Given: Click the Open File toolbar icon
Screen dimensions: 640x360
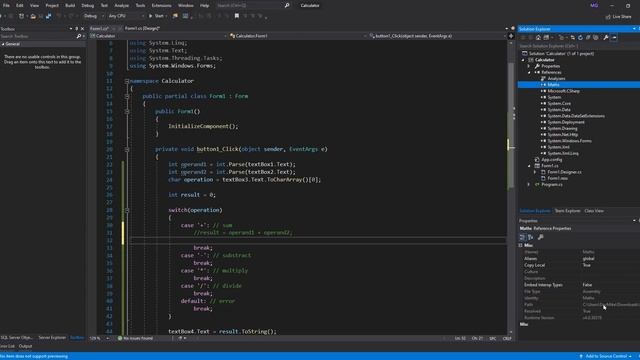Looking at the screenshot, I should click(33, 16).
